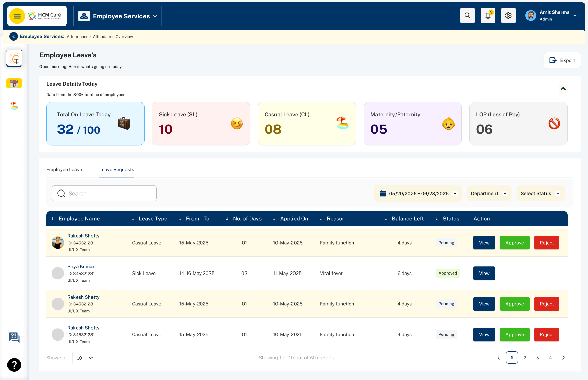Open notifications bell icon

488,16
